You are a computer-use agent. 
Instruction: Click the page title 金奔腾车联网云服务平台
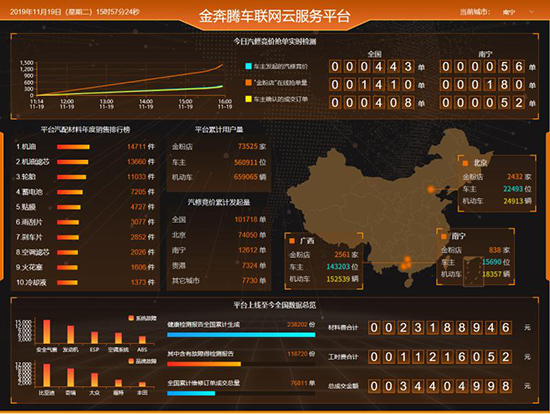coord(275,16)
